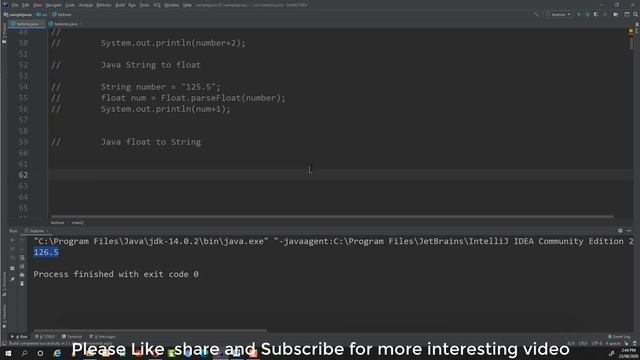Click highlighted output 126.5 in console
This screenshot has width=640, height=360.
(x=46, y=252)
